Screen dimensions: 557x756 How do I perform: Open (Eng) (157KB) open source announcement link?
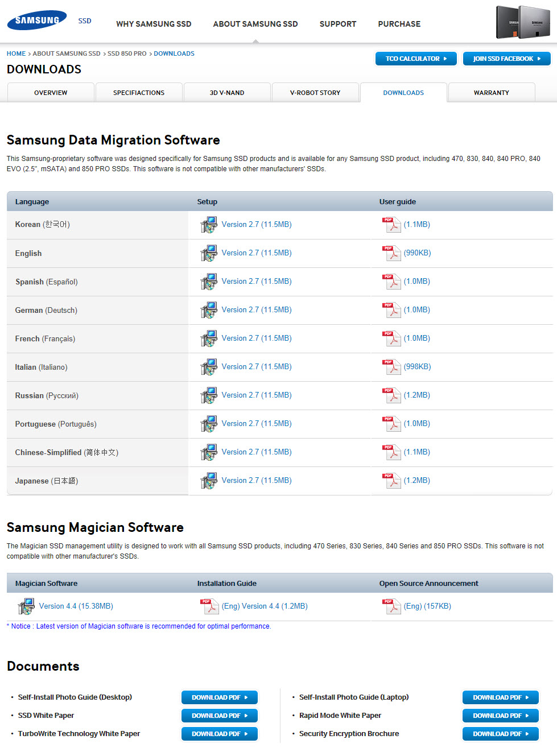(427, 606)
